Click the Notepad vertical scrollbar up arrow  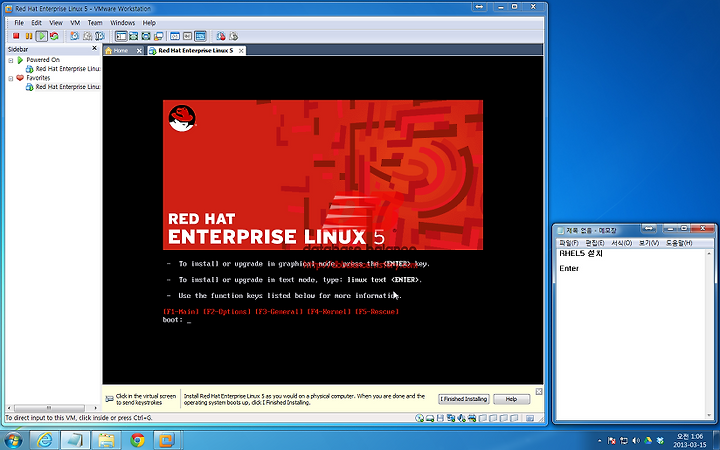(x=709, y=254)
